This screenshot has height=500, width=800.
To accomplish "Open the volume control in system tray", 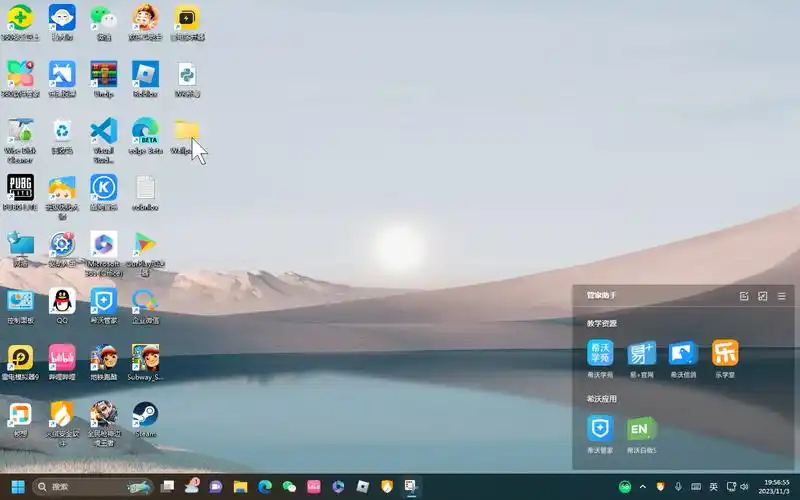I will 744,487.
